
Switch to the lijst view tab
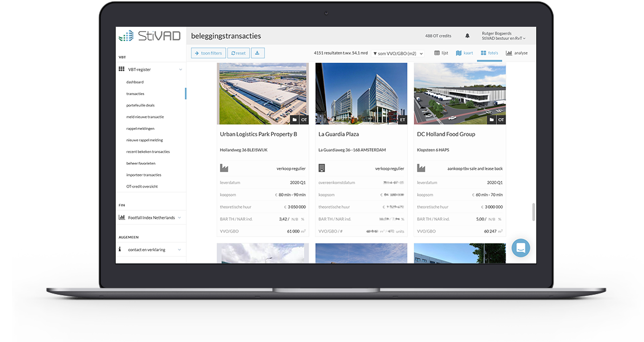[442, 53]
